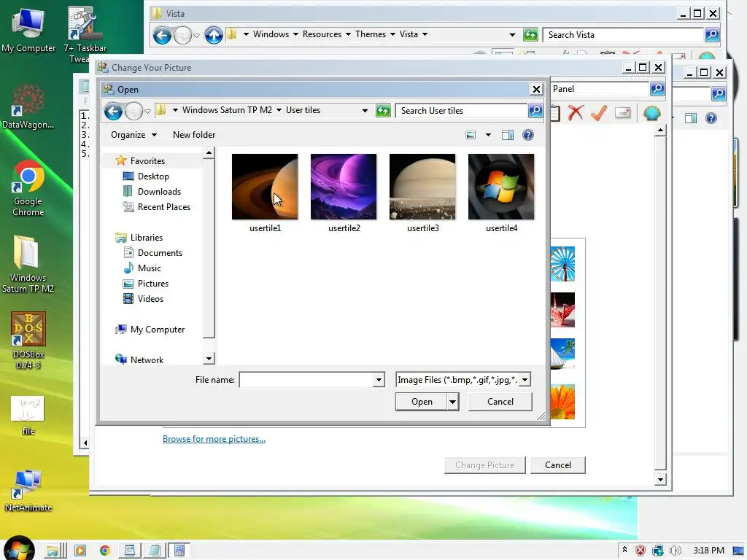Click orange checkmark icon in toolbar
Viewport: 747px width, 560px height.
pyautogui.click(x=599, y=113)
